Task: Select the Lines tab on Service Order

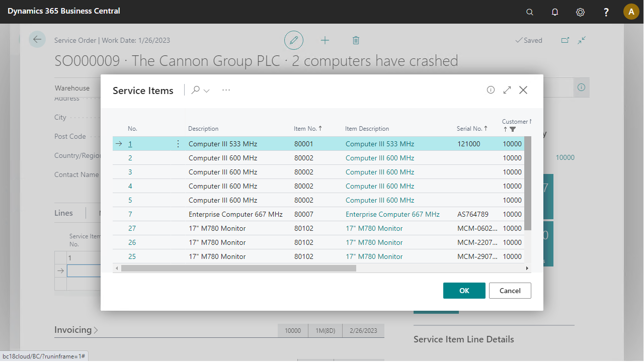Action: pos(63,213)
